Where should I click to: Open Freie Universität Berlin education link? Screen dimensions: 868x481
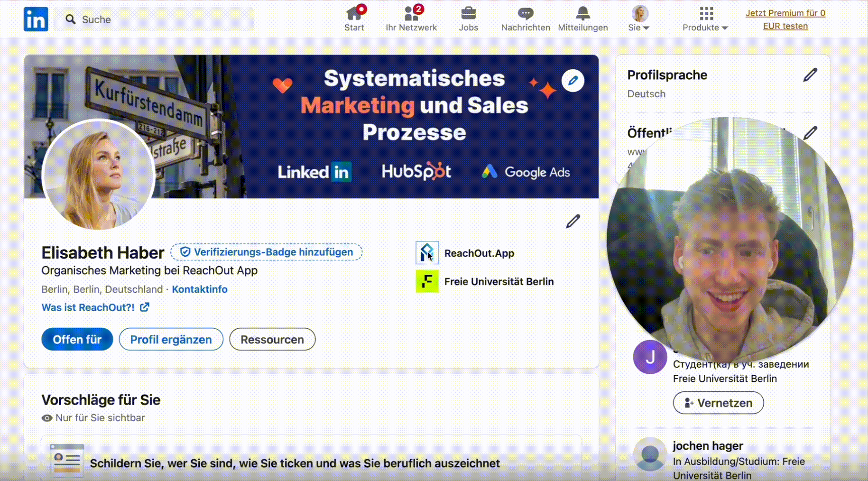tap(499, 282)
